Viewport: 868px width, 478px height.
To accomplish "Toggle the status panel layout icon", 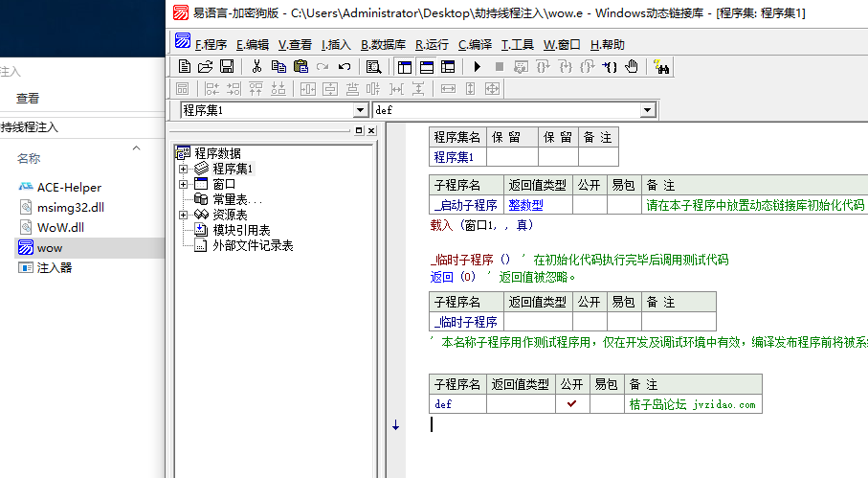I will [x=426, y=67].
